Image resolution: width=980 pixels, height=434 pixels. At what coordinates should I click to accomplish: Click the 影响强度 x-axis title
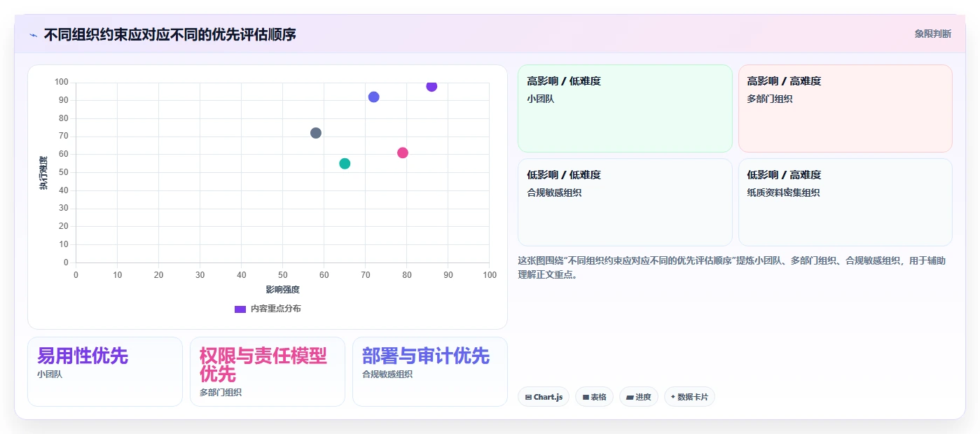(x=282, y=290)
